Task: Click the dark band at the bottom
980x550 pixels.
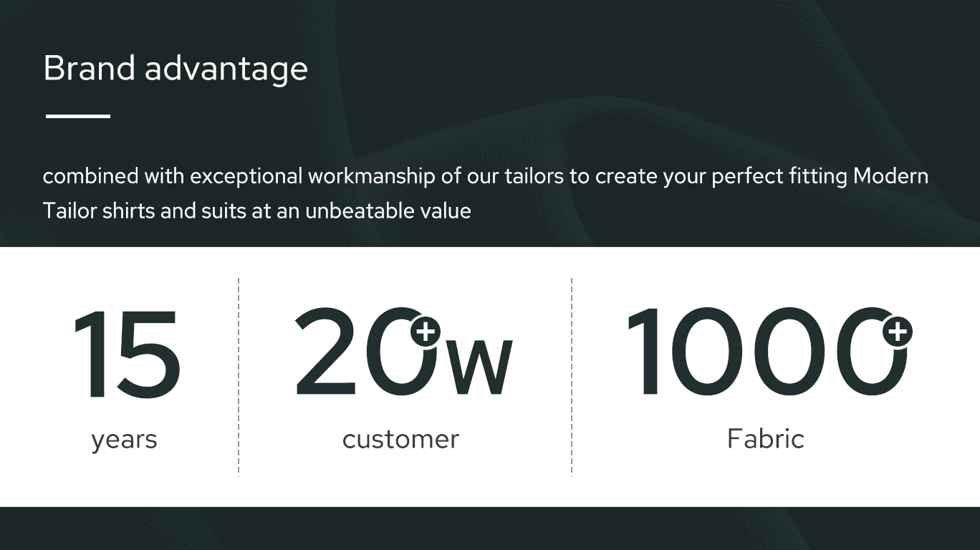Action: tap(490, 529)
